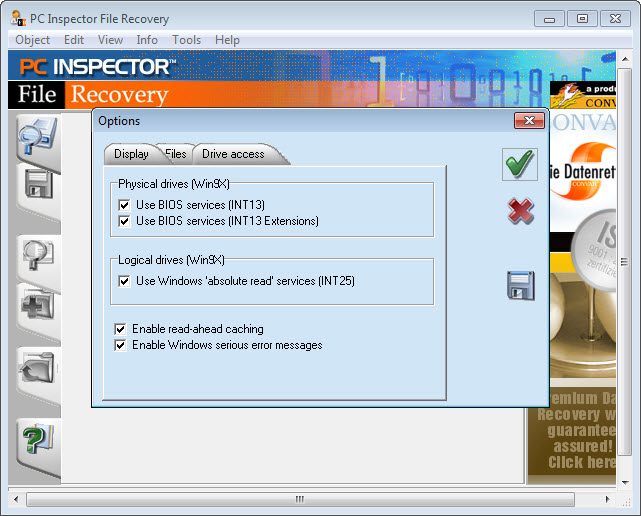Click the 'Logical drives (Win9X)' group label

pyautogui.click(x=171, y=260)
